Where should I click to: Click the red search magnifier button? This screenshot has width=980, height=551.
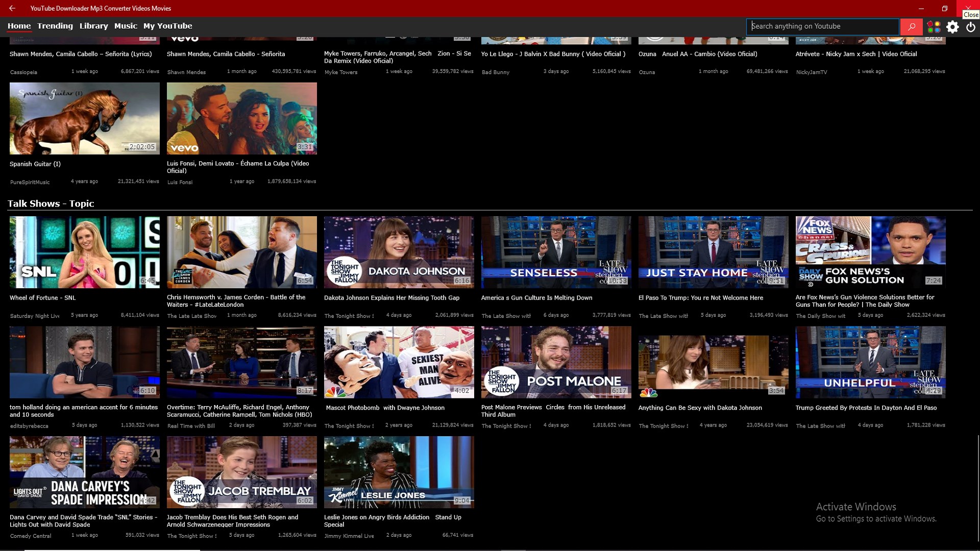pos(911,27)
